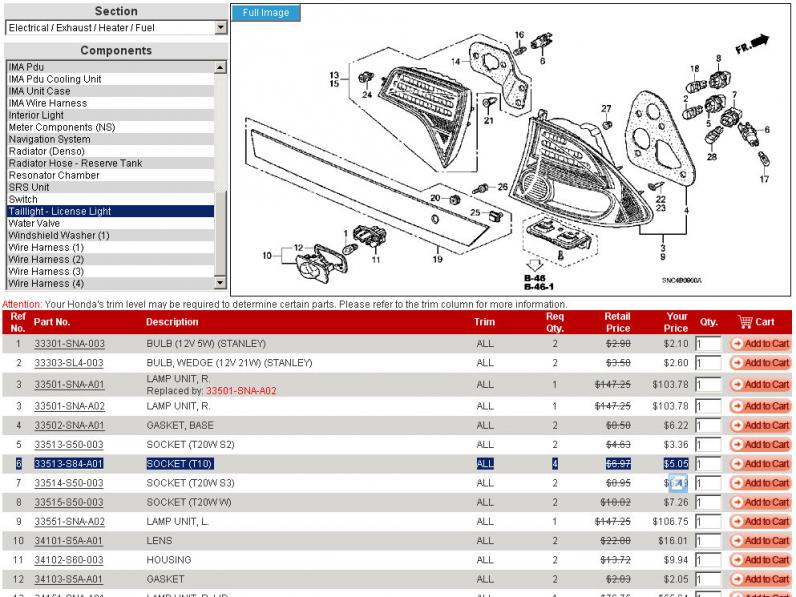
Task: Open part 33551-SNA-A02 lamp unit link
Action: coord(70,521)
